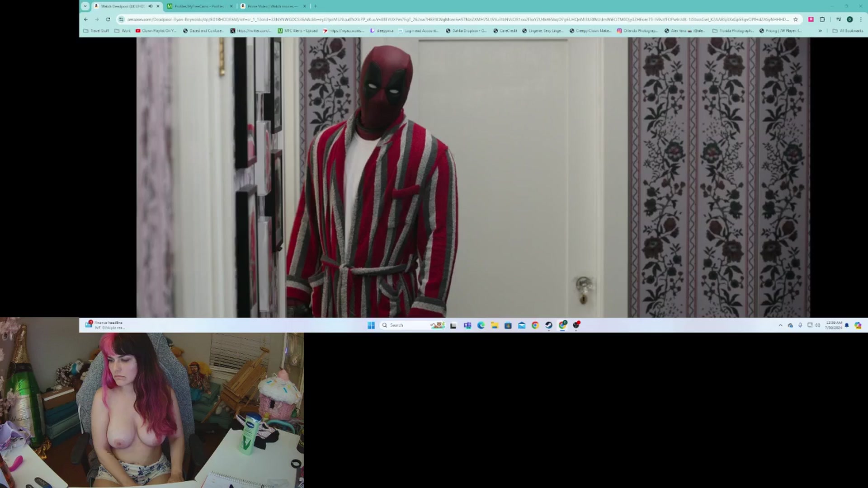Open the finance headline news widget
Screen dimensions: 868x488
(x=105, y=325)
